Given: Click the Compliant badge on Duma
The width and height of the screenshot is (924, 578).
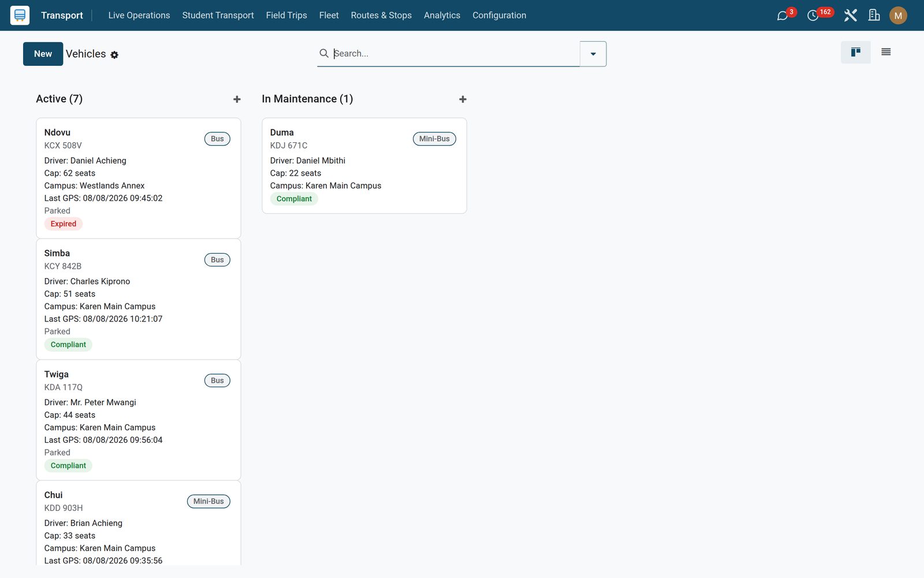Looking at the screenshot, I should pyautogui.click(x=294, y=199).
